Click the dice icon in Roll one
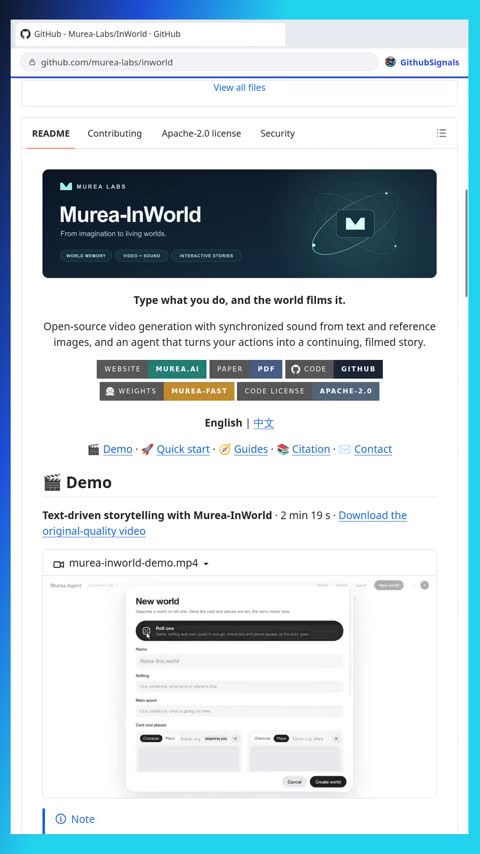This screenshot has width=480, height=854. [x=147, y=631]
